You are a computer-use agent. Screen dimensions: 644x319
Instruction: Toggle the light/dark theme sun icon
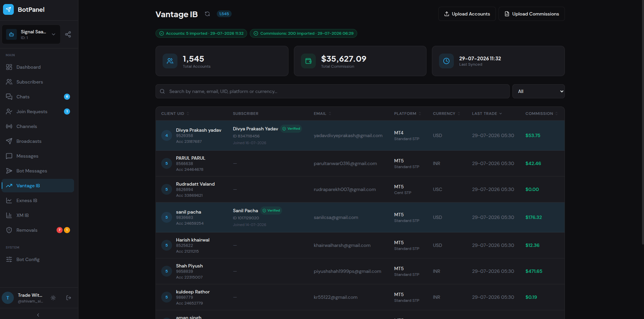click(x=53, y=298)
